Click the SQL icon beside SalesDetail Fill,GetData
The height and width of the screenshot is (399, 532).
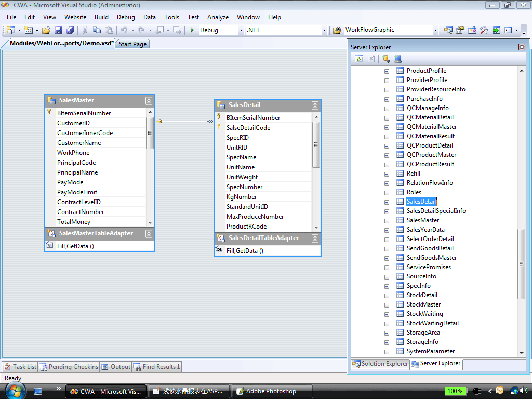point(219,250)
